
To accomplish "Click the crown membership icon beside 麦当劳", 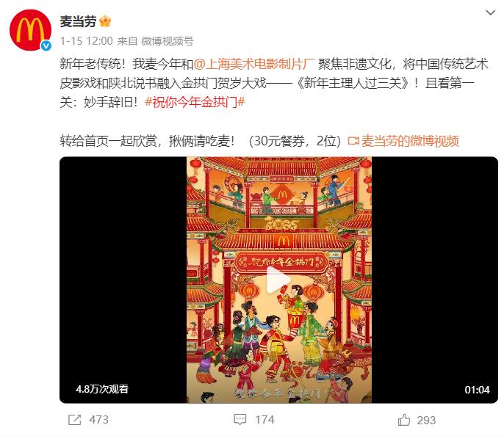I will tap(105, 22).
